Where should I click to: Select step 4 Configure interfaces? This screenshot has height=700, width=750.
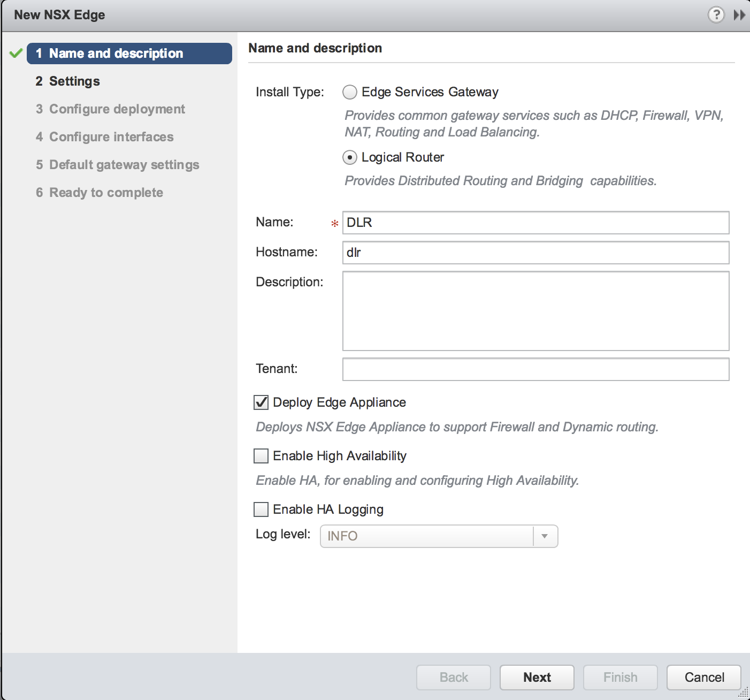(x=105, y=137)
